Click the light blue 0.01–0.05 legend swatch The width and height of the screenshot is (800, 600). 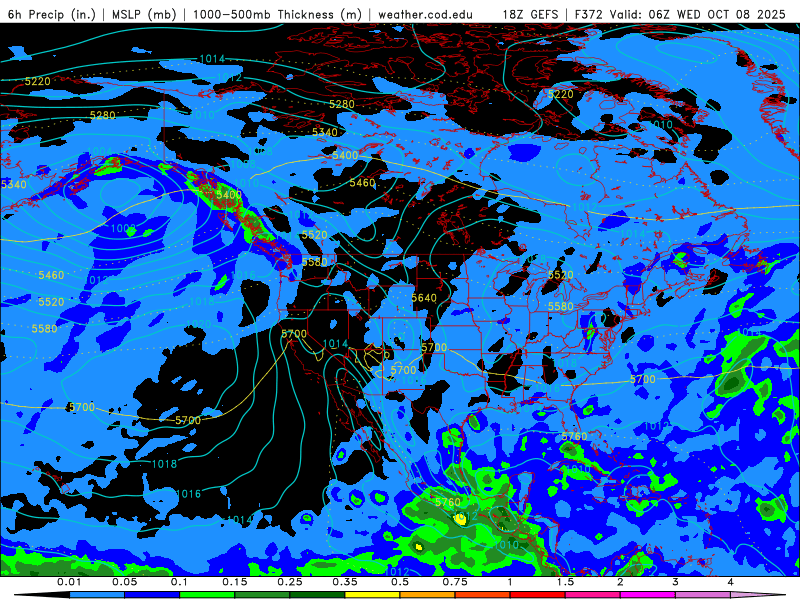[x=97, y=595]
